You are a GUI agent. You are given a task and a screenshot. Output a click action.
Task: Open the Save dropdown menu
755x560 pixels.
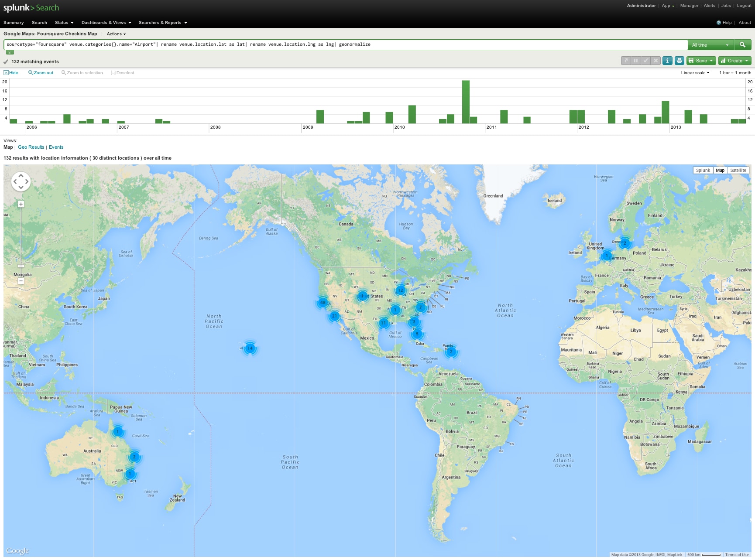[x=701, y=61]
